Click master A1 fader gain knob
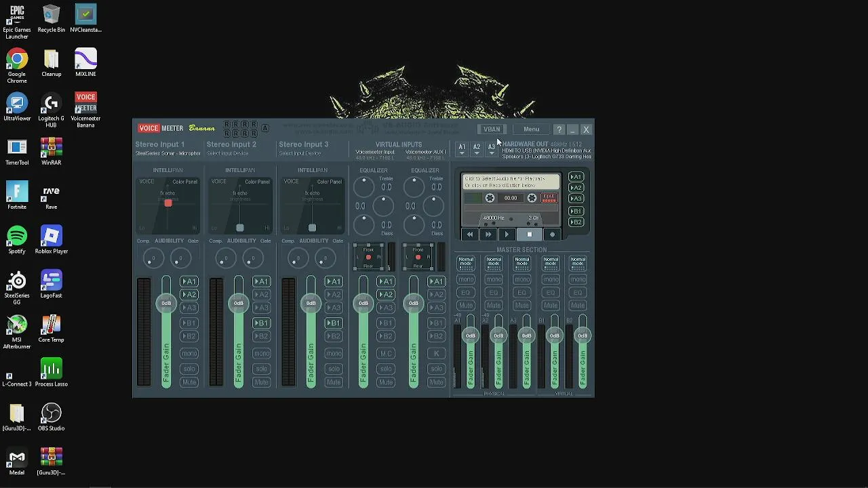This screenshot has height=488, width=868. (471, 335)
